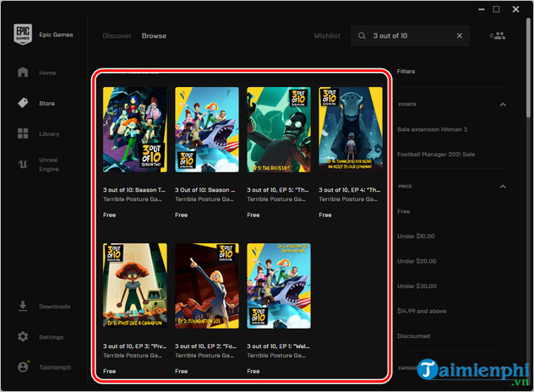Open the EP 2 Foundation 101 cover
This screenshot has height=392, width=534.
tap(207, 286)
